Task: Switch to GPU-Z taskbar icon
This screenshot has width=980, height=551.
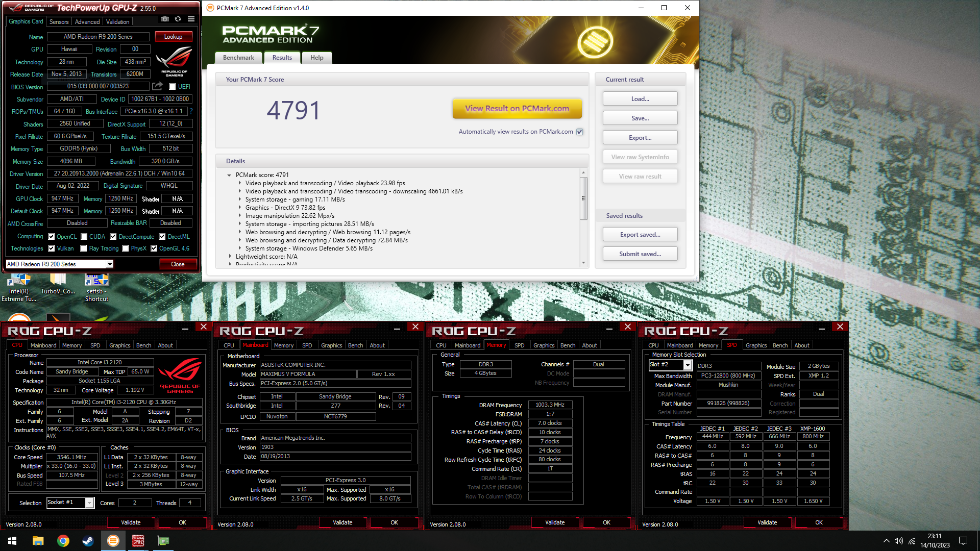Action: 163,541
